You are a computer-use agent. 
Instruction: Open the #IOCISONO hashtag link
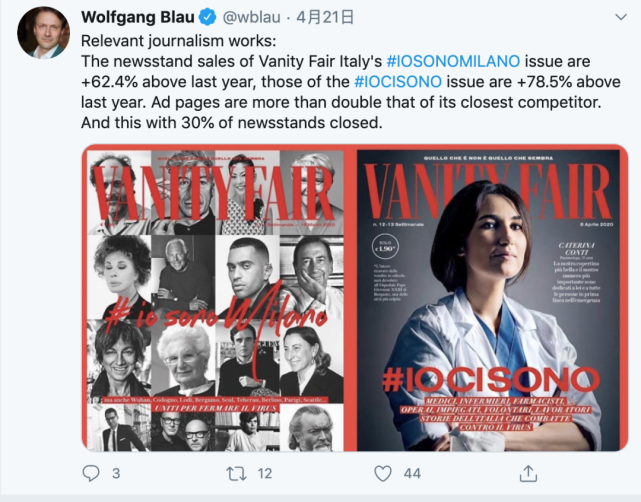(x=398, y=82)
